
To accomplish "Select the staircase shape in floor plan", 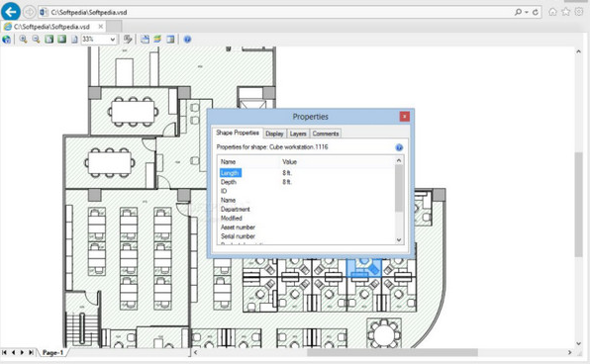I will pos(82,327).
